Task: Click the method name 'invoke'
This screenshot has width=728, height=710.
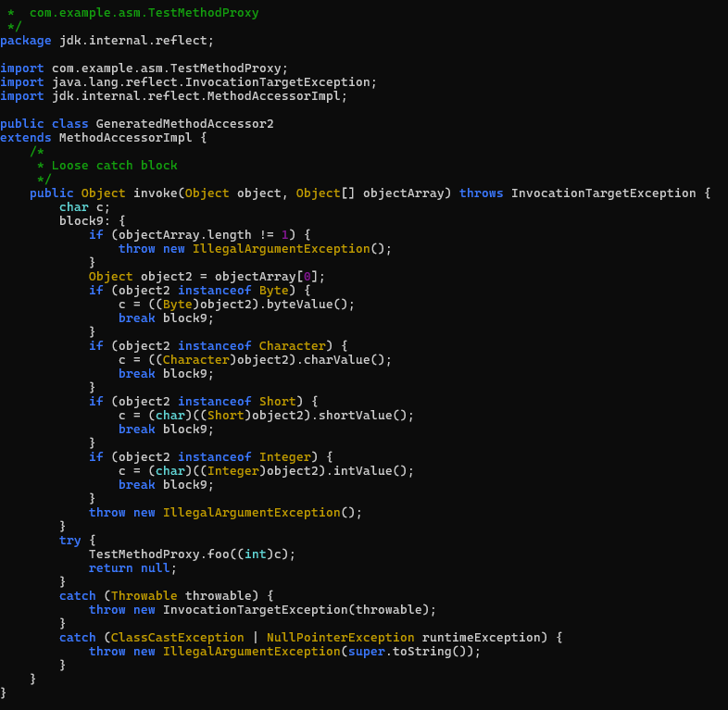Action: 156,193
